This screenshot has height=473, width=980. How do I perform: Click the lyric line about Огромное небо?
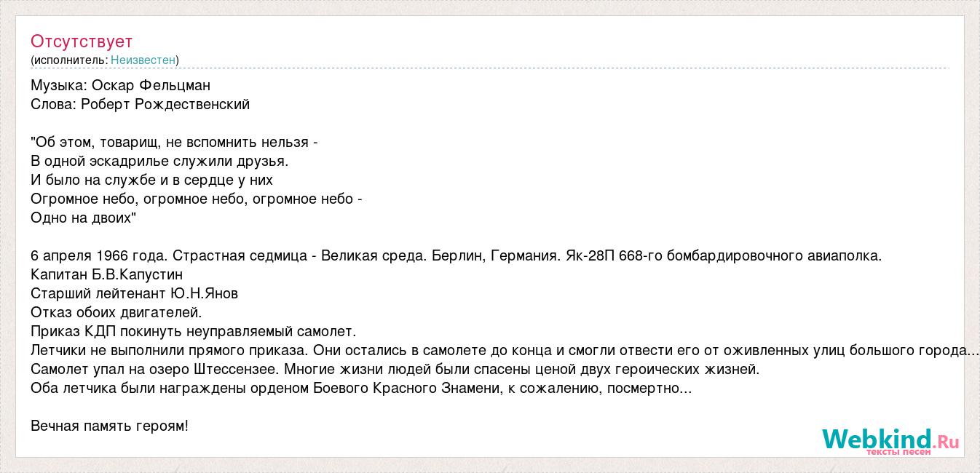[x=197, y=199]
